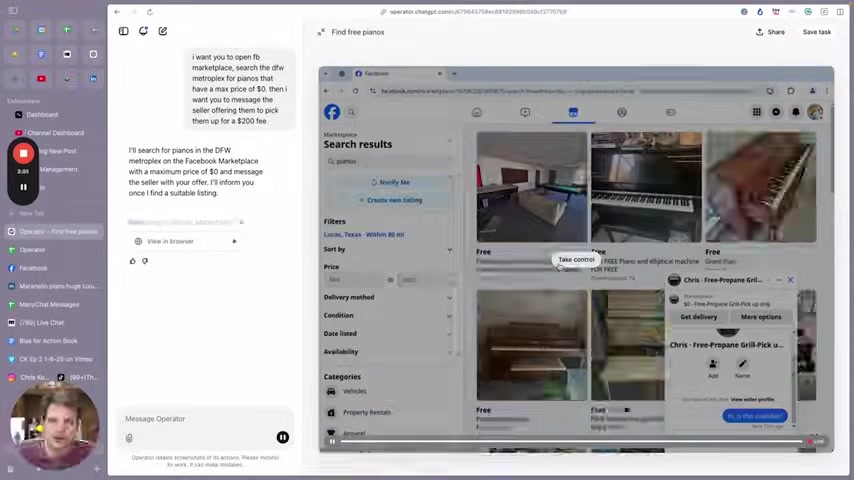Expand the Availability filter
854x480 pixels.
[388, 352]
